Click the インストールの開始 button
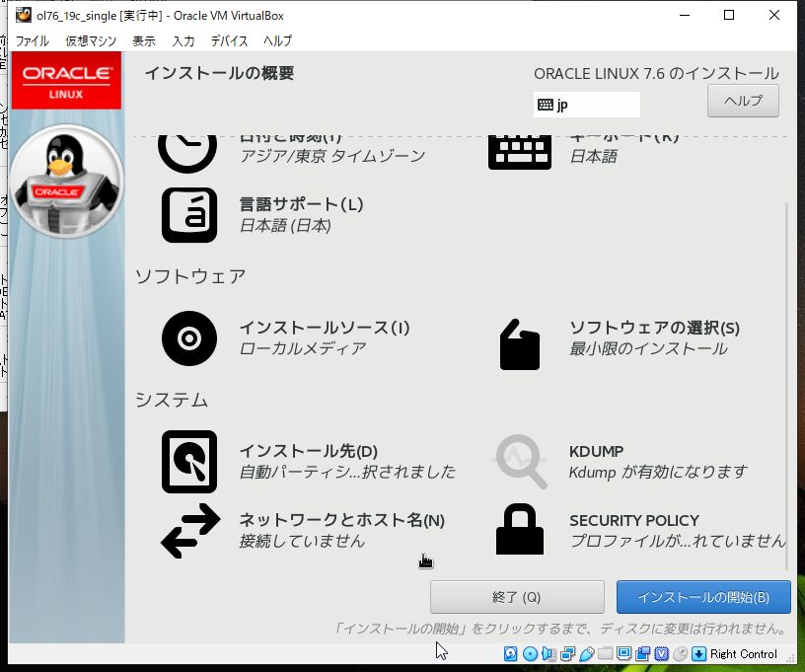 (x=702, y=596)
